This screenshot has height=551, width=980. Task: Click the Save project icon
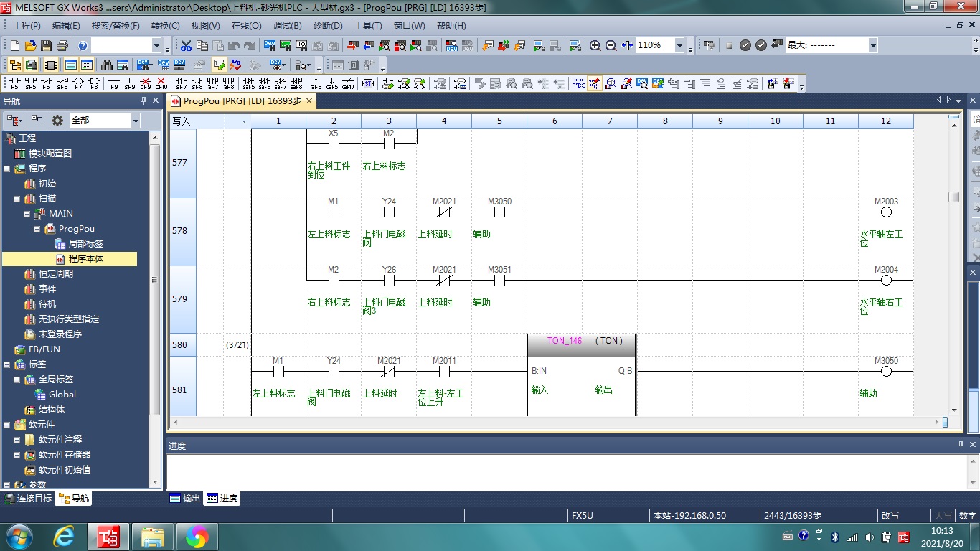coord(46,45)
